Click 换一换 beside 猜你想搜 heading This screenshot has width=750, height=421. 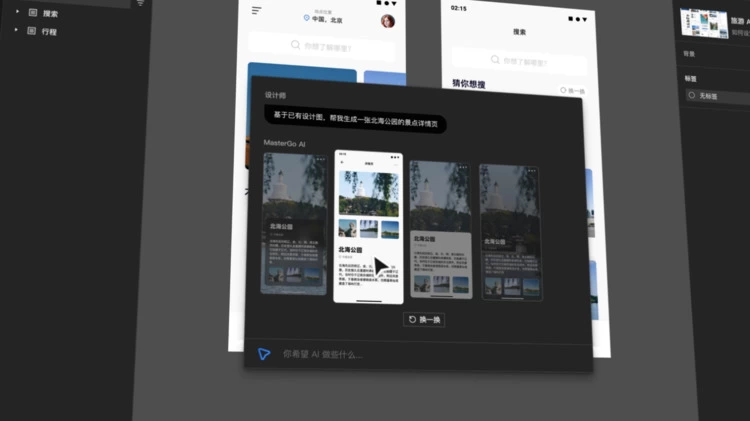[572, 91]
